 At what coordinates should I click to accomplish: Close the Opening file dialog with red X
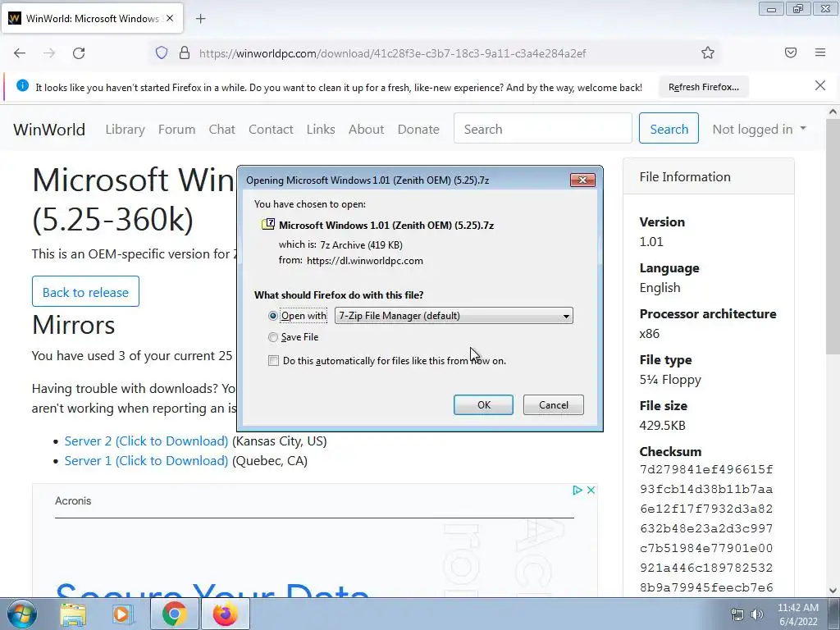click(582, 180)
